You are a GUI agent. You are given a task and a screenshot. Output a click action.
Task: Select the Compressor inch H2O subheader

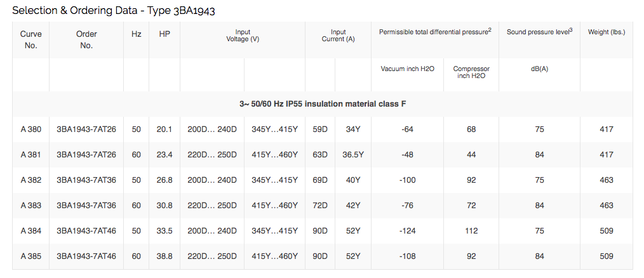(x=471, y=72)
